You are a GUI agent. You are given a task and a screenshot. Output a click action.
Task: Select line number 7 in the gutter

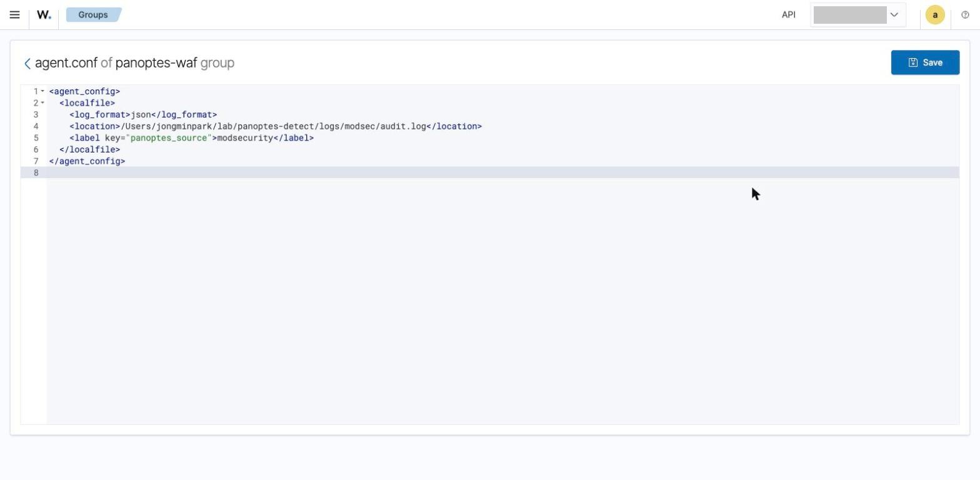(x=36, y=161)
